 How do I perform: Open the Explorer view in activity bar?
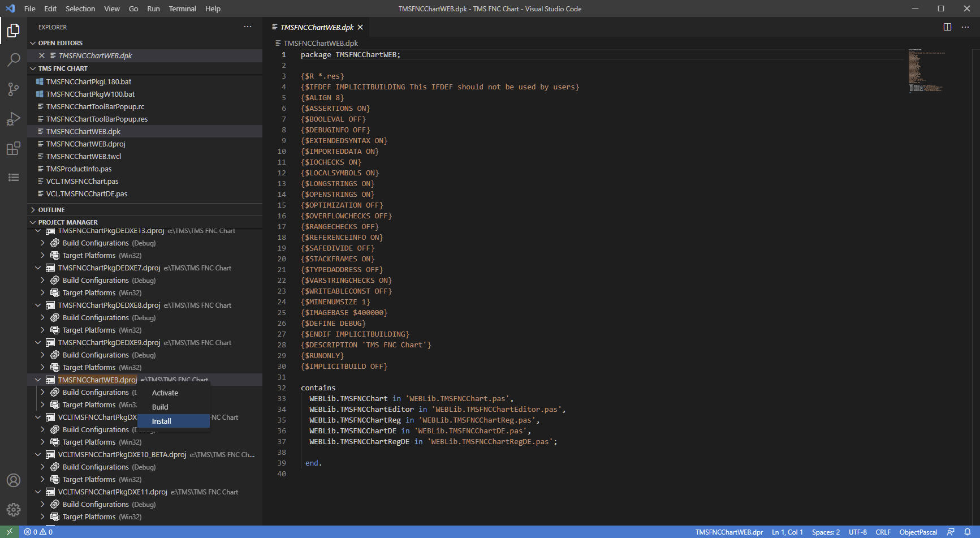click(14, 31)
